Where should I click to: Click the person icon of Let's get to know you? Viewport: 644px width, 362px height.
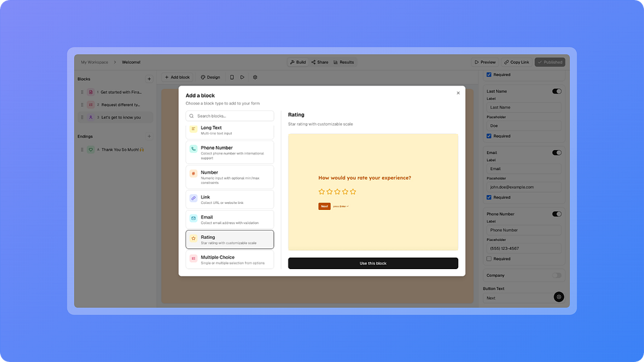pos(91,118)
